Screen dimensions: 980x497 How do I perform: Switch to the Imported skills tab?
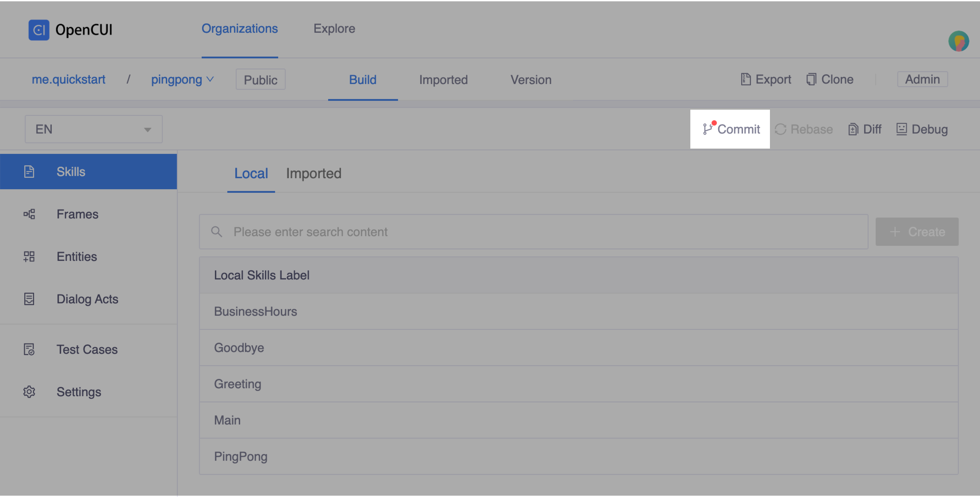314,174
